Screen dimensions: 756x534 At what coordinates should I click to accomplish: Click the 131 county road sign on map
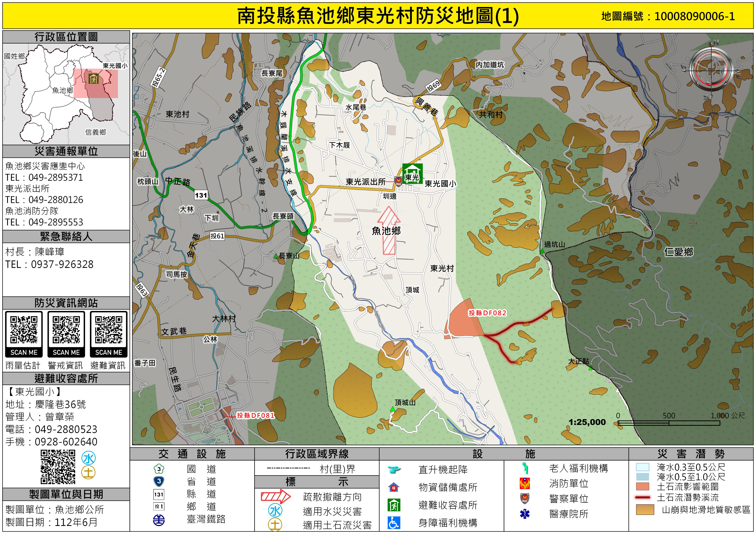[x=201, y=195]
